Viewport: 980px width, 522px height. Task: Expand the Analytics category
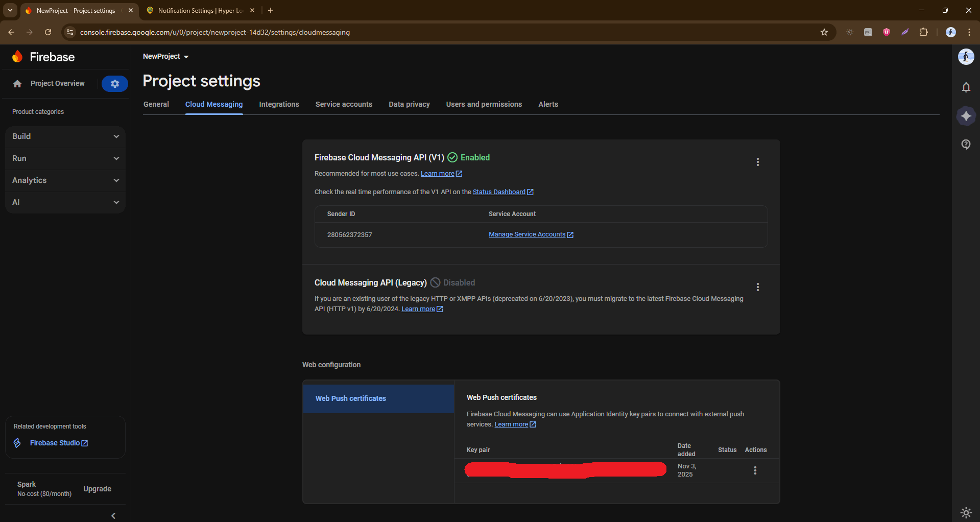[65, 180]
